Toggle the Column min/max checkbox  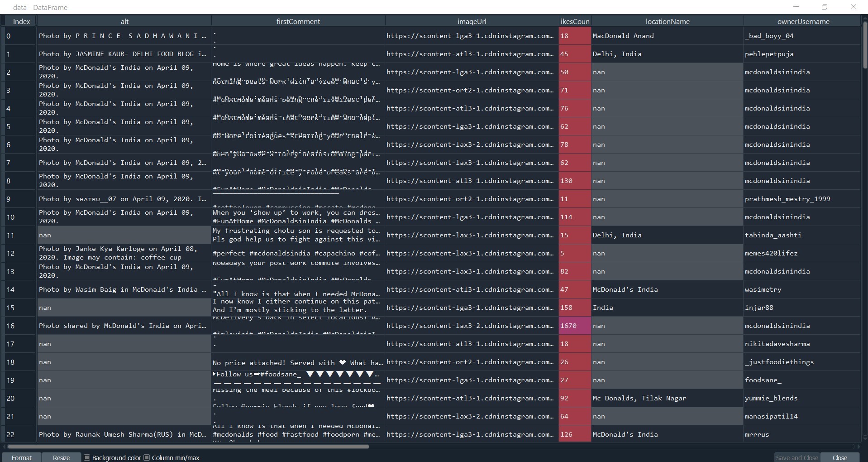click(147, 457)
